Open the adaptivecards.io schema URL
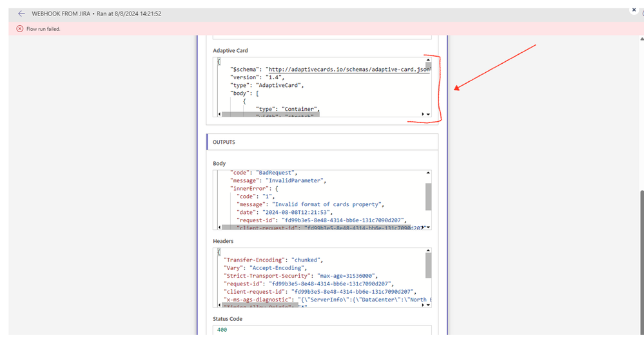The width and height of the screenshot is (644, 346). pyautogui.click(x=349, y=70)
